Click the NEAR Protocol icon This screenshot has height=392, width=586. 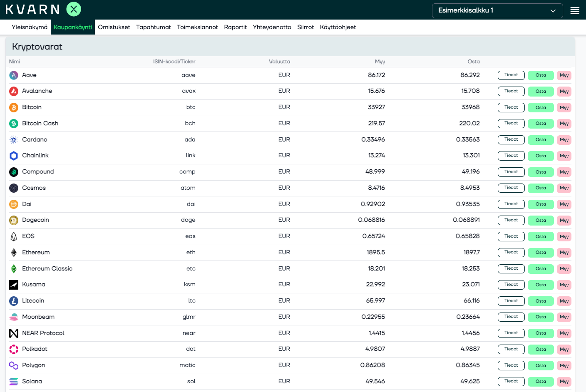pos(14,333)
